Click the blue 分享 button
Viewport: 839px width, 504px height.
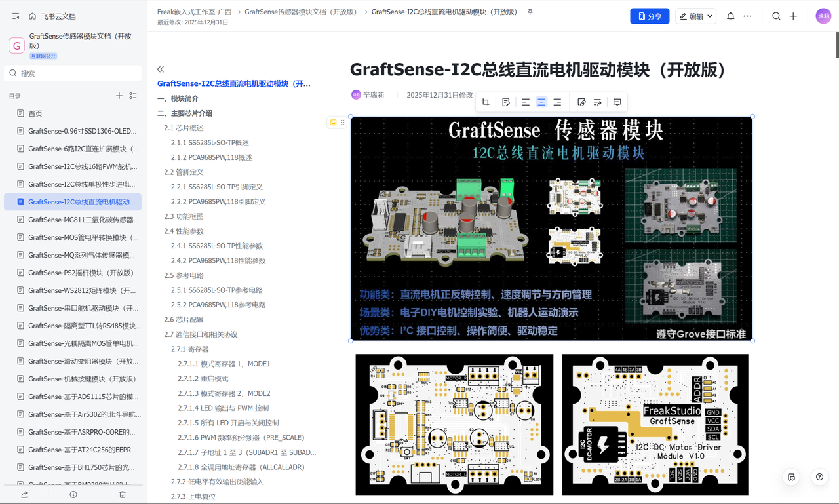click(650, 16)
